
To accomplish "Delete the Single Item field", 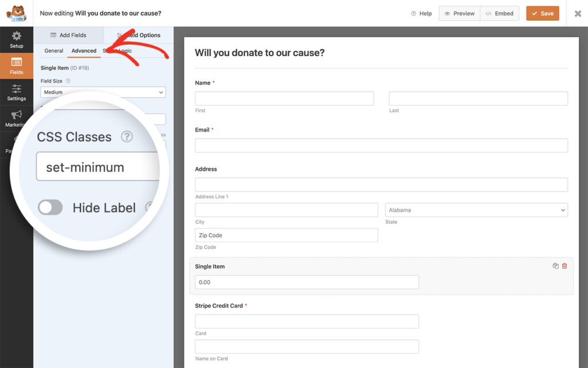I will (564, 266).
